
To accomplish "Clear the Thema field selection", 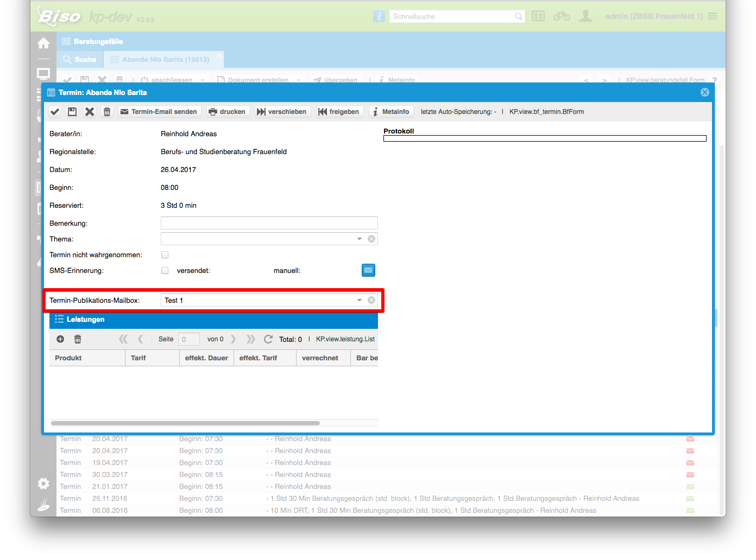I will pyautogui.click(x=371, y=239).
